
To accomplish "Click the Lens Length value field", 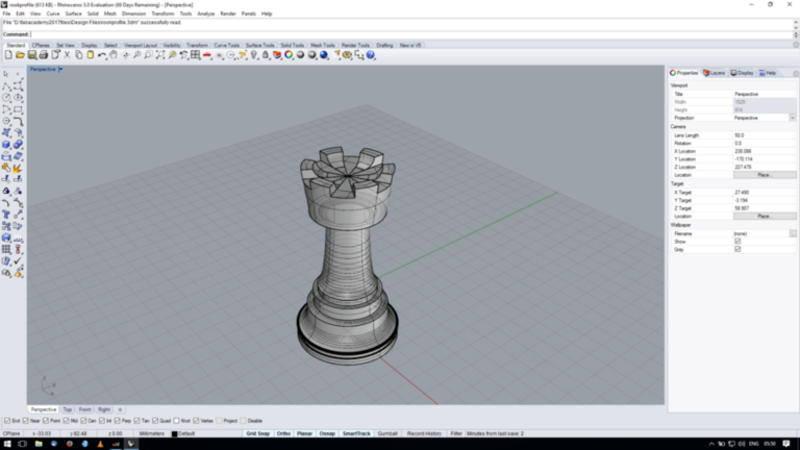I will pos(764,136).
